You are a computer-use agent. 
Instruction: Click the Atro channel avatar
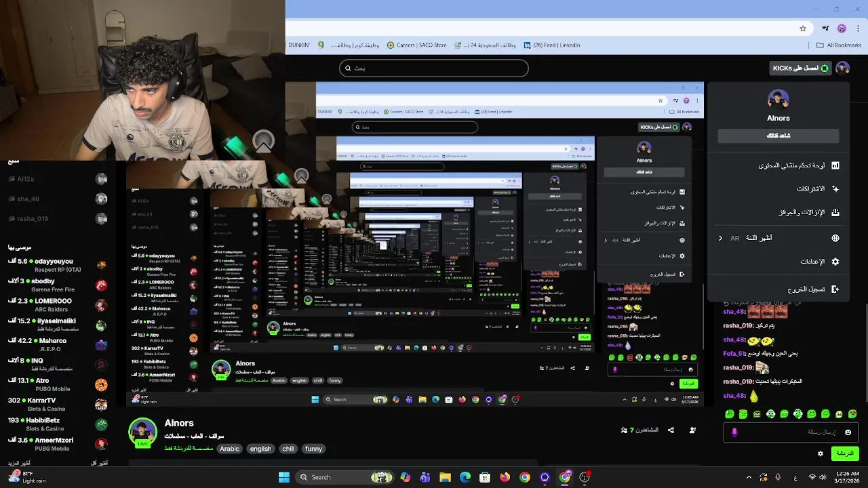point(101,385)
